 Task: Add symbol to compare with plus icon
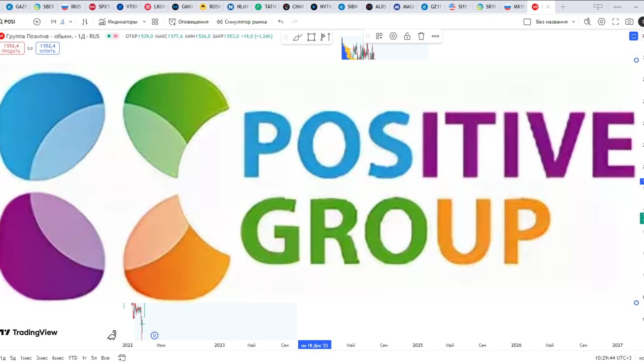coord(37,22)
